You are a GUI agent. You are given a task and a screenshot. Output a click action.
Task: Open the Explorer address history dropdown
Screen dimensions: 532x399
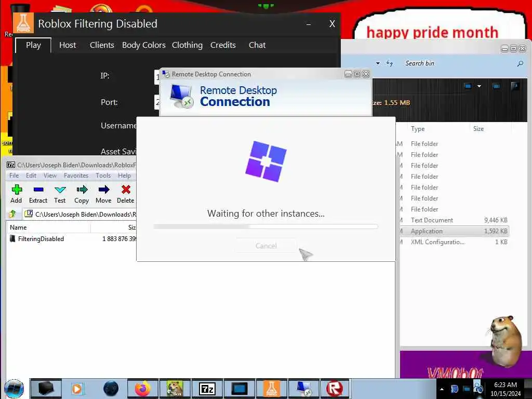point(378,63)
